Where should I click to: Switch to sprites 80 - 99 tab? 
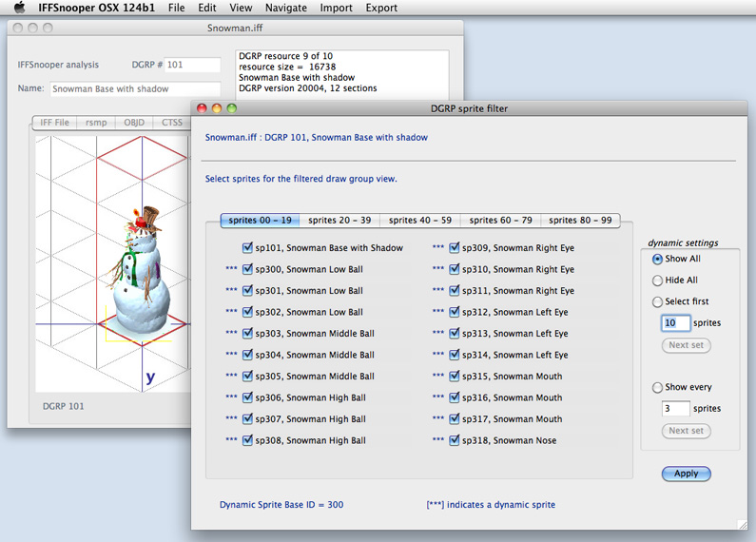point(580,221)
